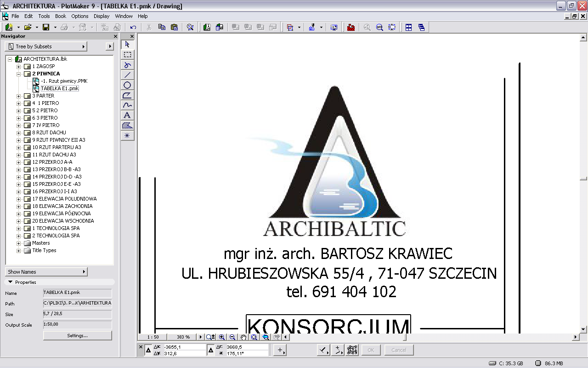
Task: Open the Help menu
Action: pos(143,16)
